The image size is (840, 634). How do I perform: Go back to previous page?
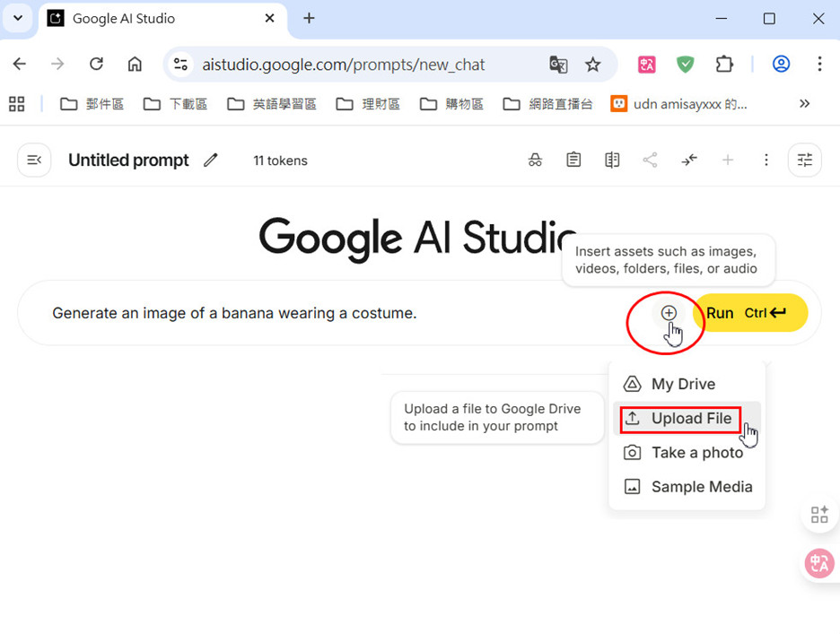(x=19, y=65)
